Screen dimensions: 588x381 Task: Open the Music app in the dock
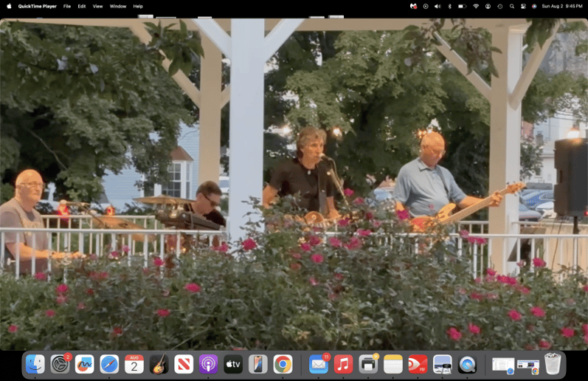[x=343, y=364]
